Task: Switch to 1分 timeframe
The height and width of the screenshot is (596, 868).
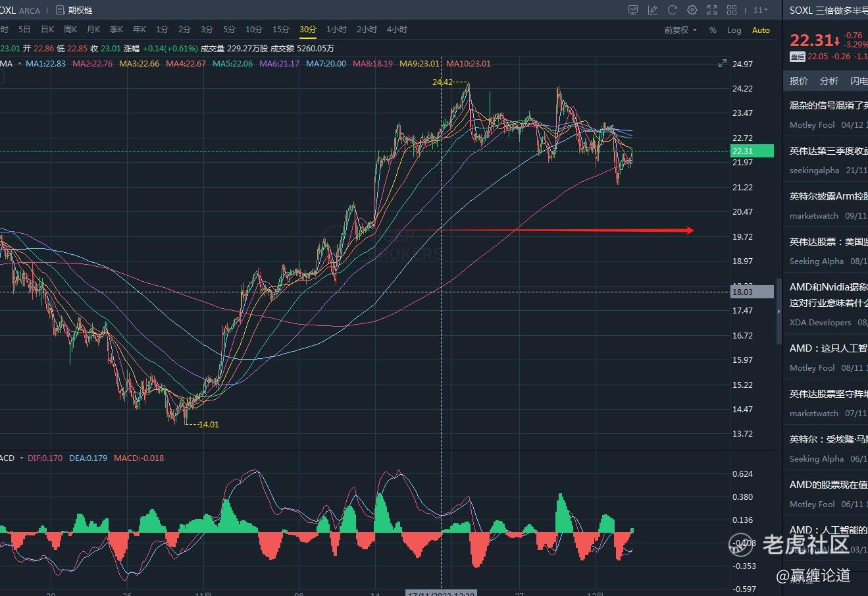Action: [162, 30]
